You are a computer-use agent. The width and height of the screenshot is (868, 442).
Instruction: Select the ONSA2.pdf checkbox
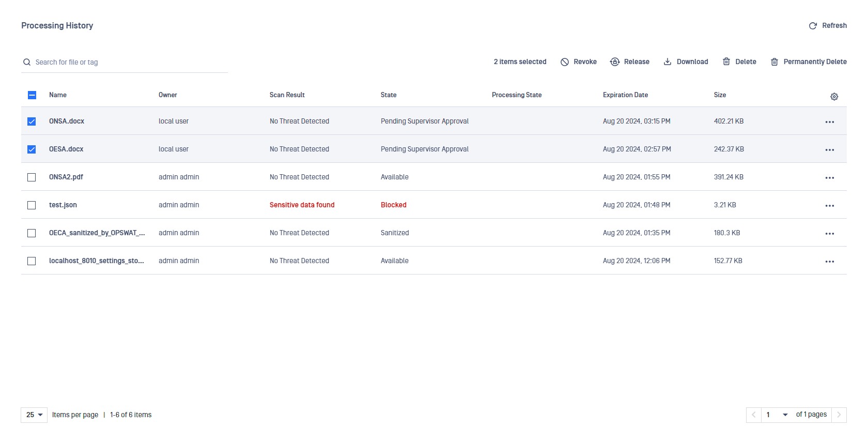click(32, 177)
